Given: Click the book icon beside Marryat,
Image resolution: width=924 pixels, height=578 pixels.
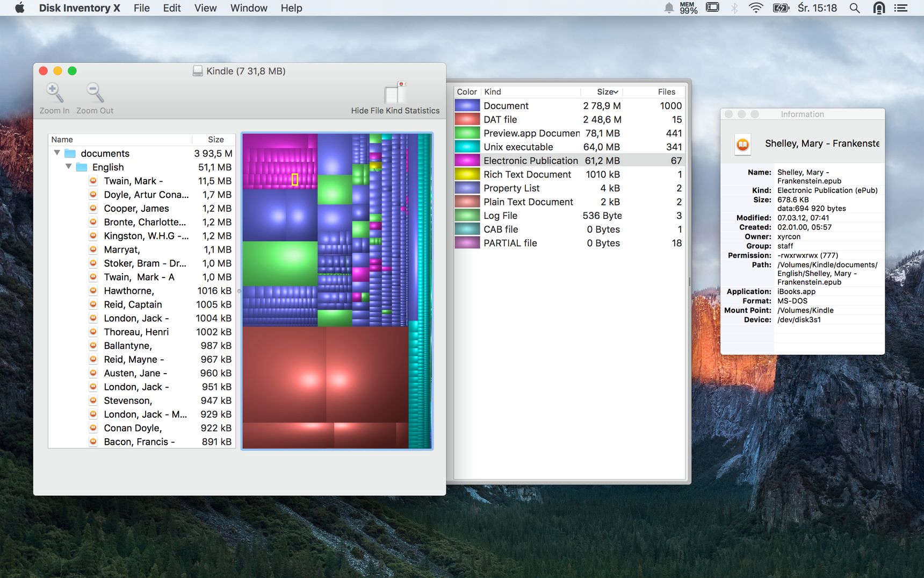Looking at the screenshot, I should click(x=93, y=249).
